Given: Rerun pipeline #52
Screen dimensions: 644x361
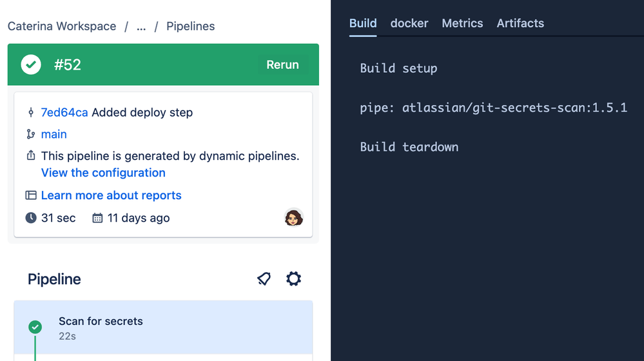Looking at the screenshot, I should (282, 64).
